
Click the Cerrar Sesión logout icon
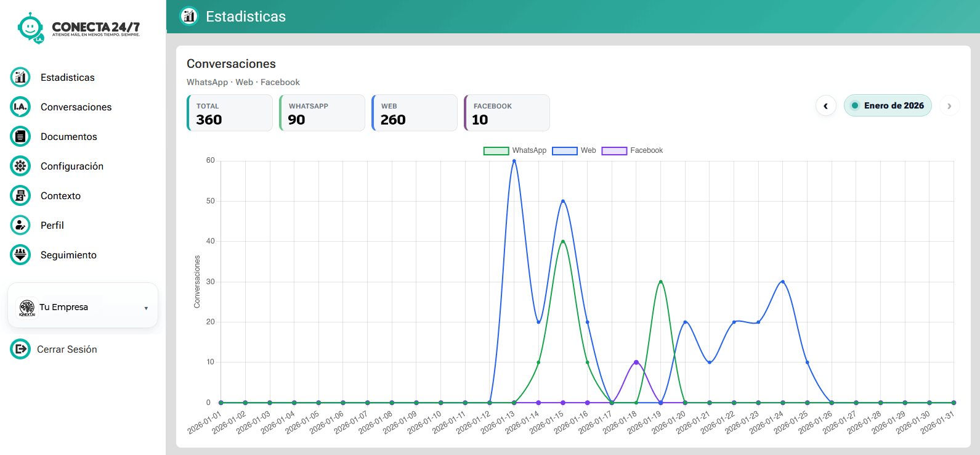pyautogui.click(x=20, y=349)
